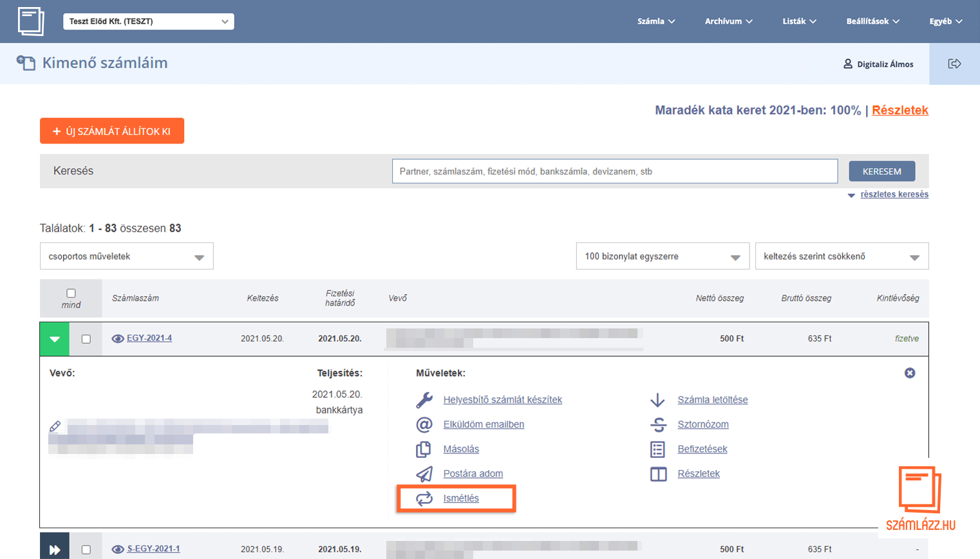The height and width of the screenshot is (559, 980).
Task: Click the wrench icon for correcting invoice
Action: pyautogui.click(x=424, y=400)
